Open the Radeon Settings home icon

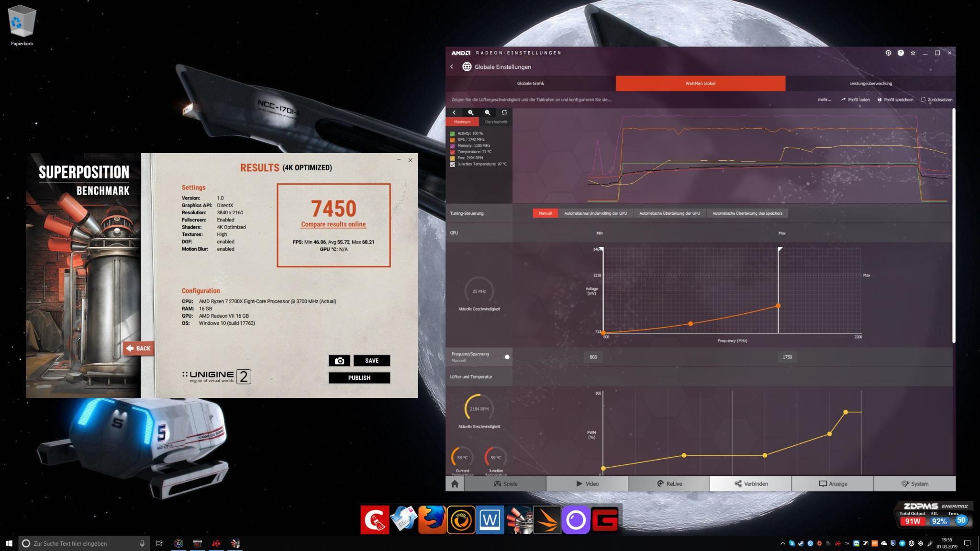[455, 484]
